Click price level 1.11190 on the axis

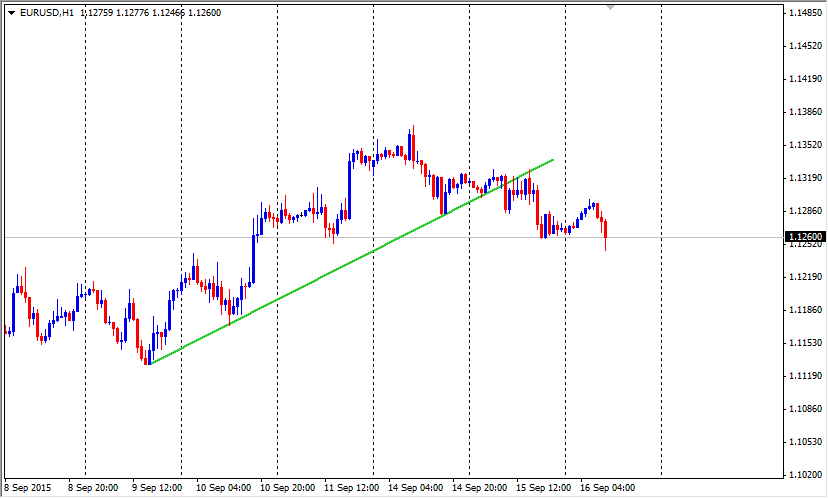point(805,375)
